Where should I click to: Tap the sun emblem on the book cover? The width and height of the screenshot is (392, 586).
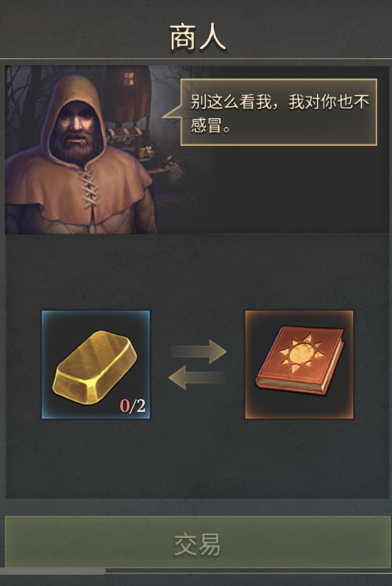point(302,352)
